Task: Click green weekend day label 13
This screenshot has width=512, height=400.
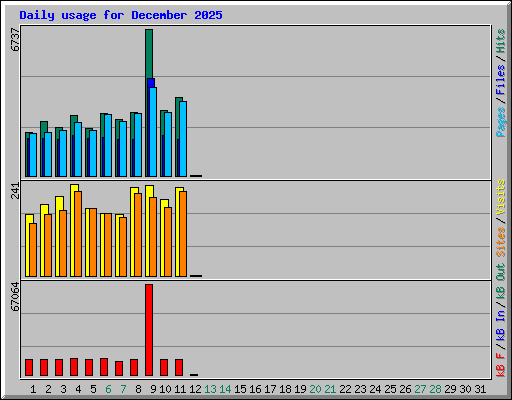Action: coord(210,389)
